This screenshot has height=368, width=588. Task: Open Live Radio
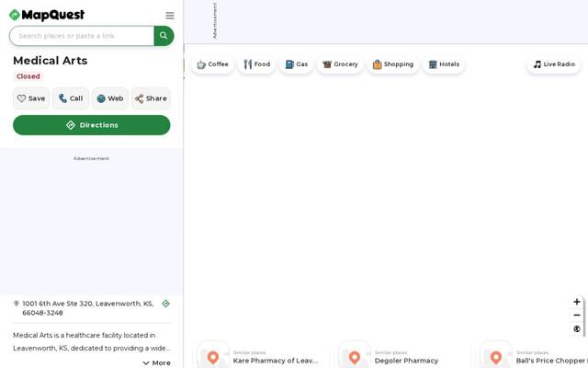point(554,64)
